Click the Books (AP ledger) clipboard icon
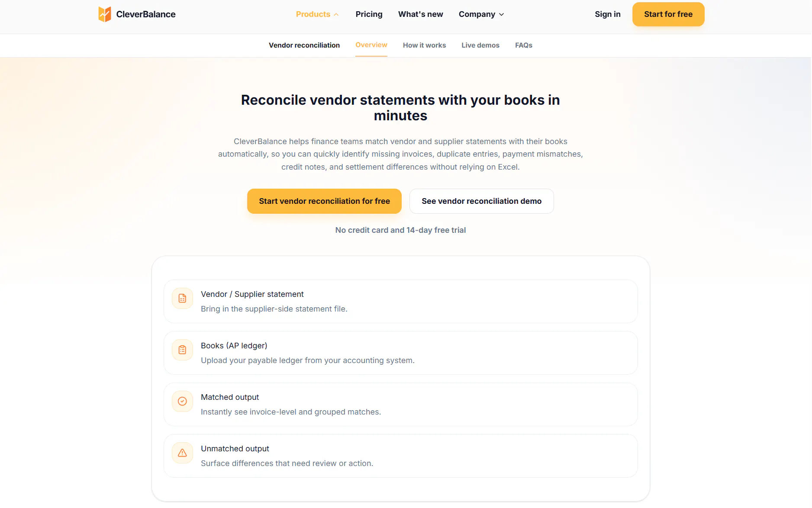The image size is (812, 508). pos(182,350)
